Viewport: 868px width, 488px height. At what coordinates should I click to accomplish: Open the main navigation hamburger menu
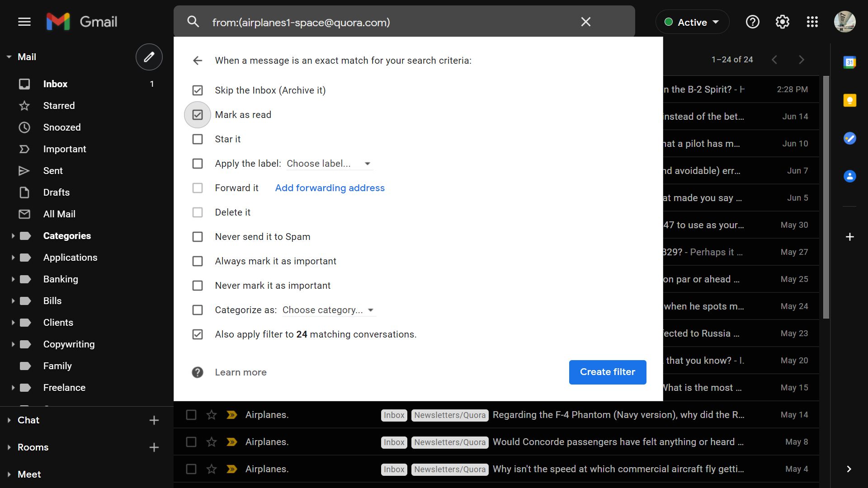coord(24,22)
